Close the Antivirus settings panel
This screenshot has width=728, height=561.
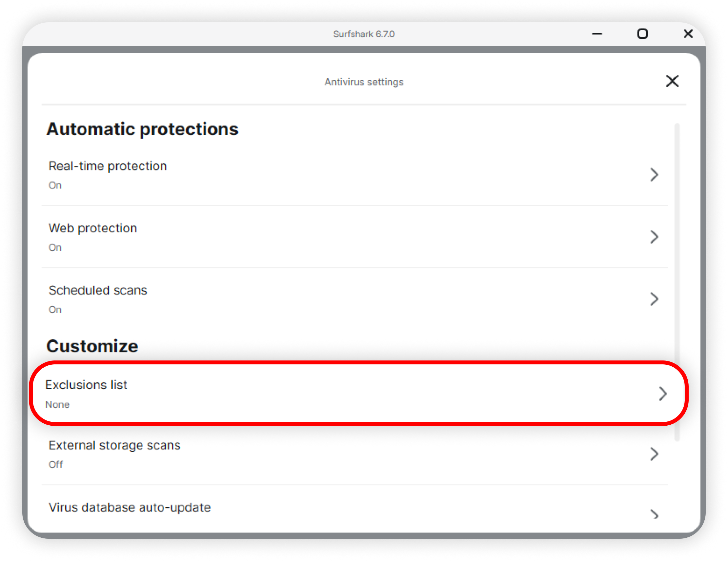[x=672, y=81]
